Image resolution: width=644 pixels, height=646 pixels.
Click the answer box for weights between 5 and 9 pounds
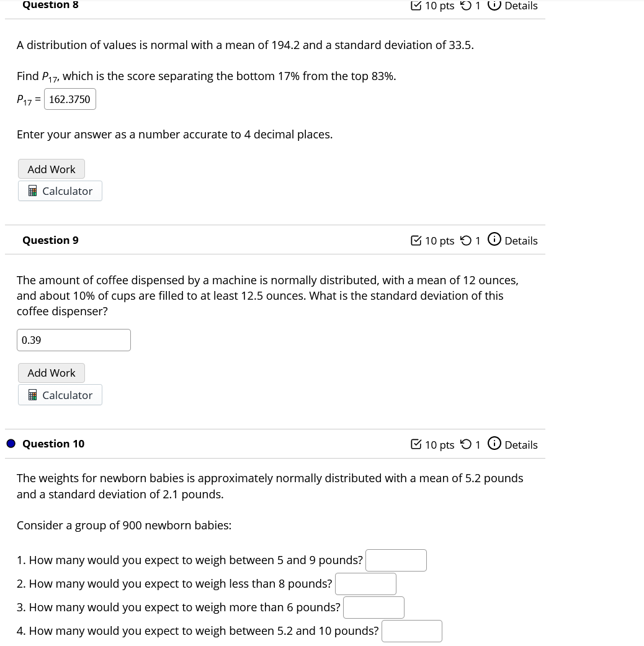coord(396,560)
